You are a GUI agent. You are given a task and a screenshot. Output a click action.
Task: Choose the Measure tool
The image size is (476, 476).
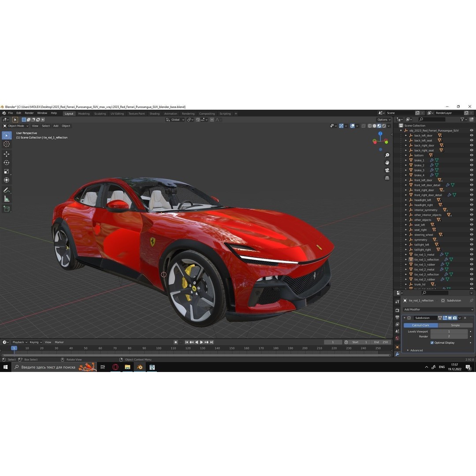click(6, 199)
